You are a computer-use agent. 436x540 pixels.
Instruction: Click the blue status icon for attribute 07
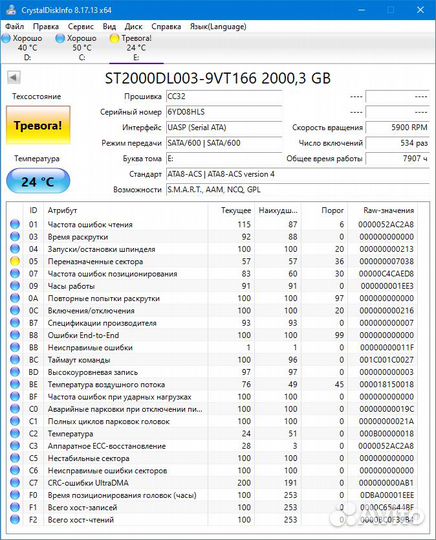15,273
